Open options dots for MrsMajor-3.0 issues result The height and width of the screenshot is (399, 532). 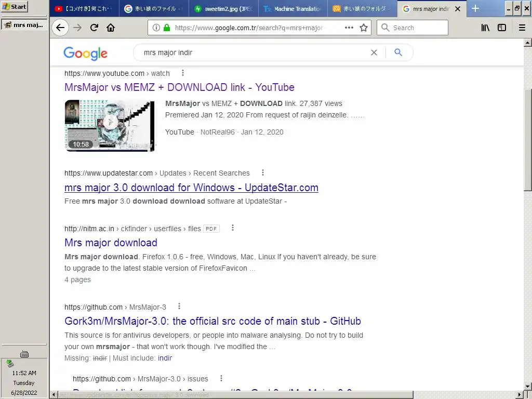(221, 378)
